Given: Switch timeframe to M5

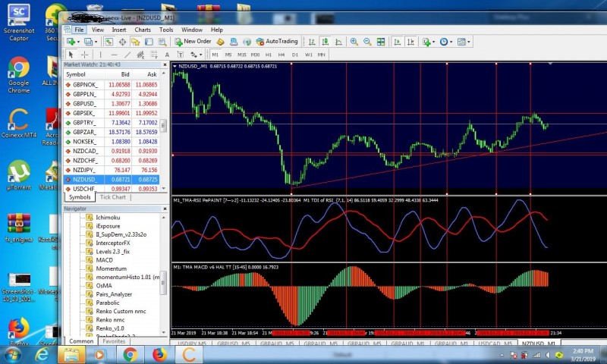Looking at the screenshot, I should point(228,55).
